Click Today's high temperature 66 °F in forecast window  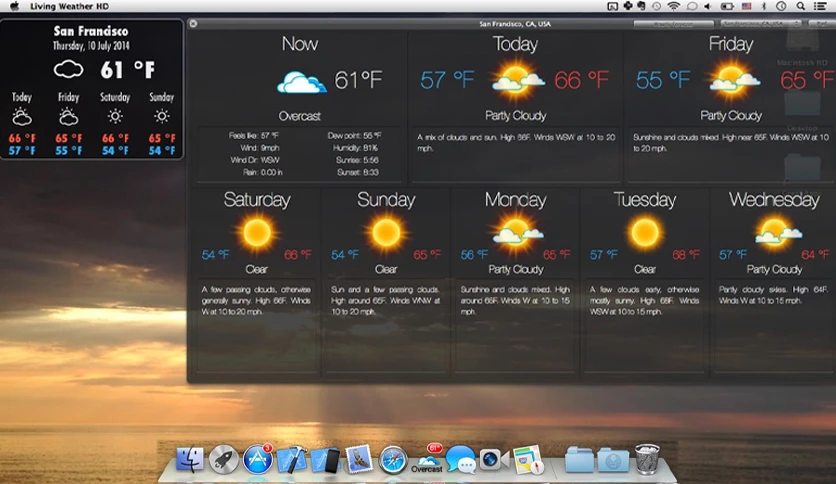pyautogui.click(x=582, y=80)
